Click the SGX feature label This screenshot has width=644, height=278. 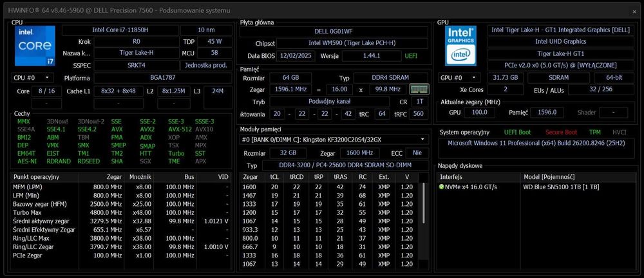[146, 162]
